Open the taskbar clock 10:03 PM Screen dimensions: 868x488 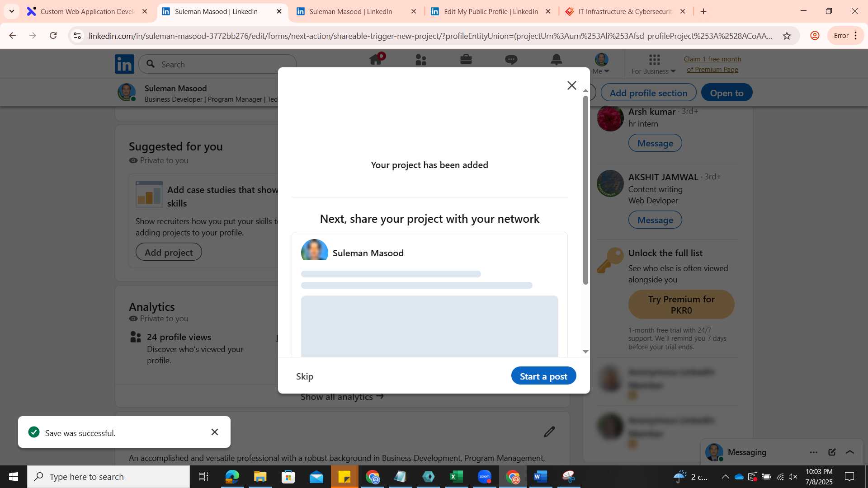[819, 477]
